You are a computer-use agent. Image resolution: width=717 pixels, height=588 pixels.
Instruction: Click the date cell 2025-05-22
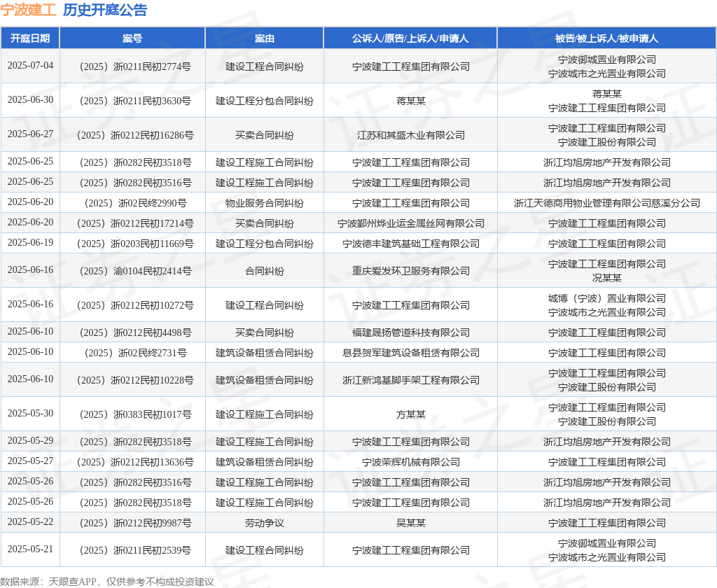click(30, 521)
